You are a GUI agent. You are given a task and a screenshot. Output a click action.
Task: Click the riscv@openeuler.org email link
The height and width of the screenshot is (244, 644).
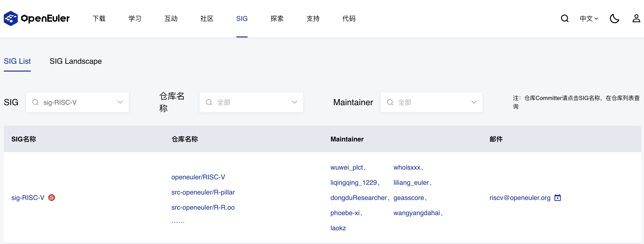[x=520, y=198]
